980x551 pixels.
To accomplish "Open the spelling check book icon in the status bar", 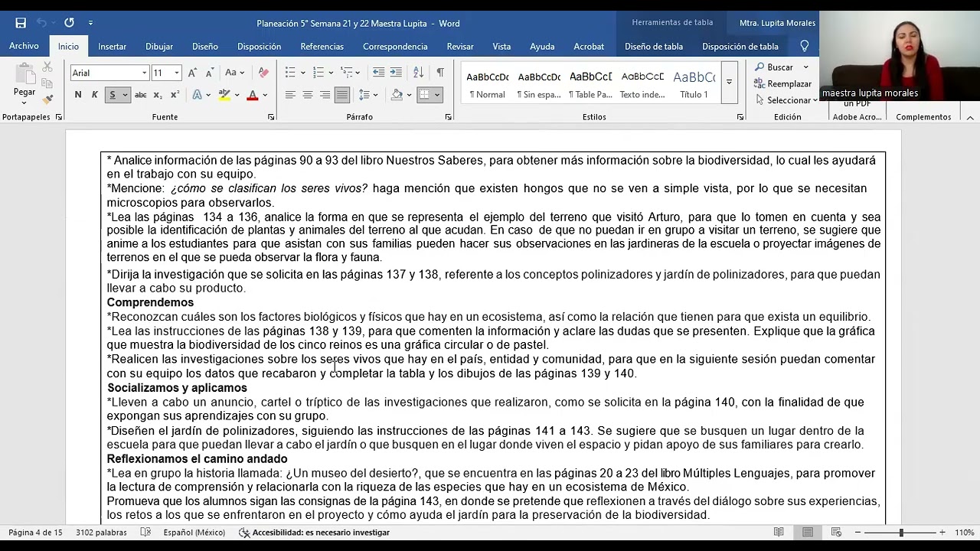I will point(145,532).
